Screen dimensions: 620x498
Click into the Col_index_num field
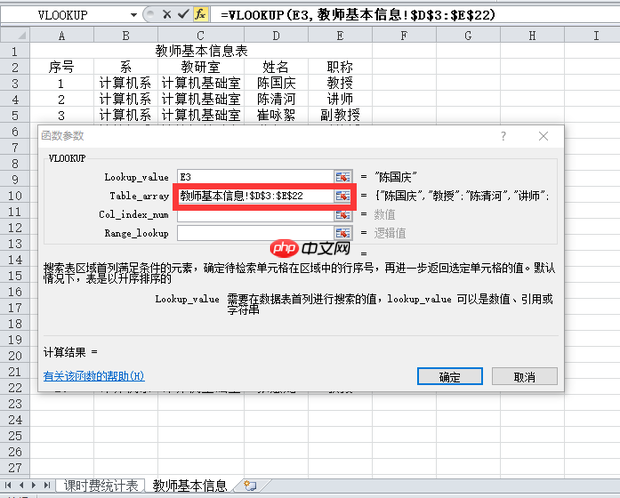tap(255, 214)
